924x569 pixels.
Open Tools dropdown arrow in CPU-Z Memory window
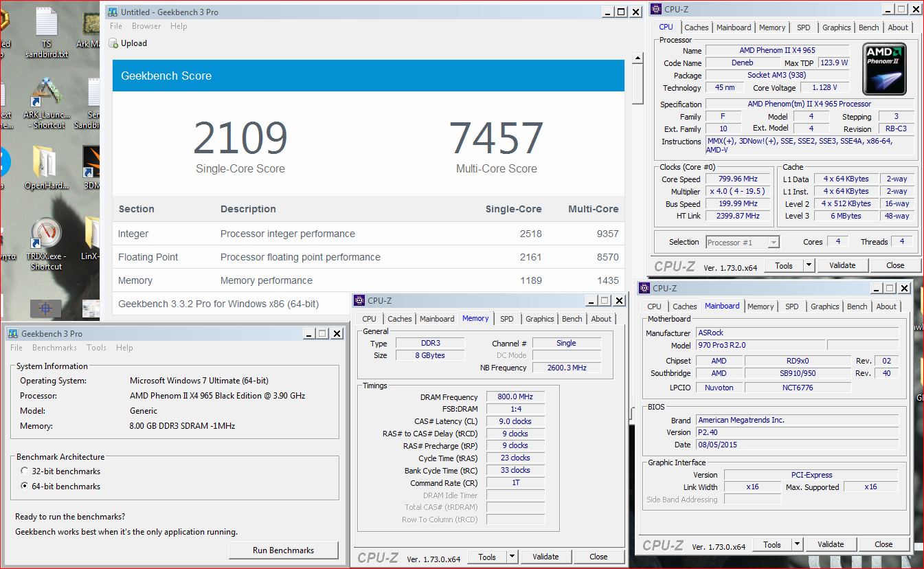pos(512,557)
